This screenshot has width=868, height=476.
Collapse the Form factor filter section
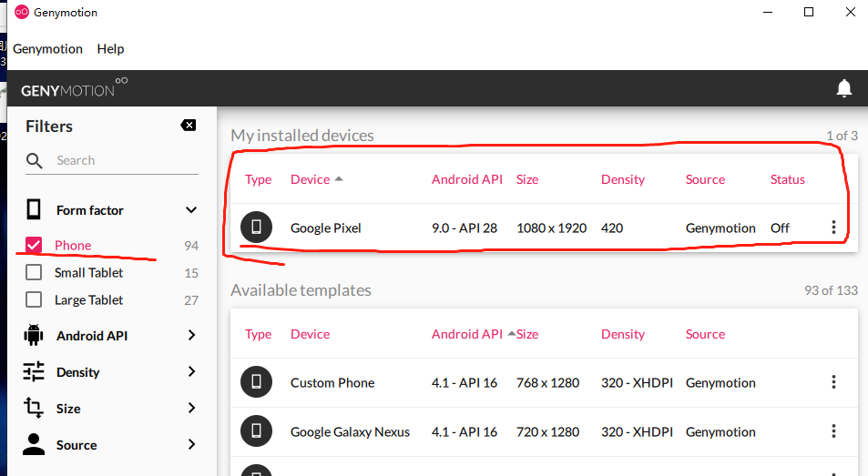(x=191, y=210)
